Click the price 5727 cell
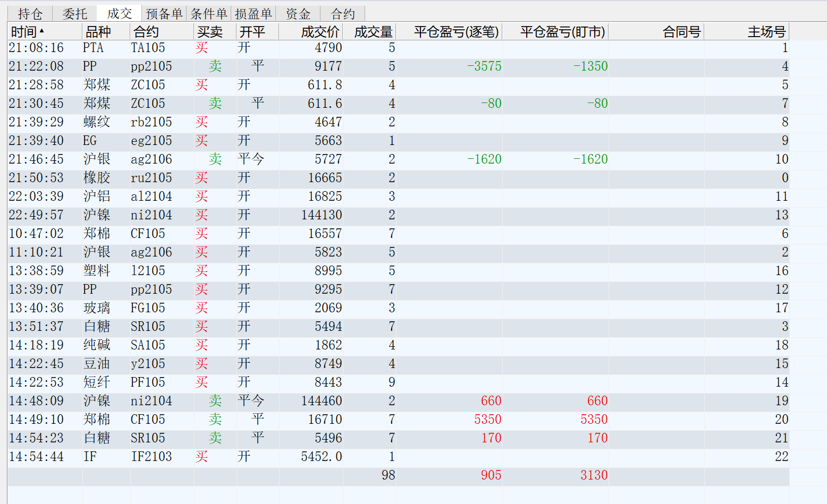The image size is (827, 504). pyautogui.click(x=328, y=159)
